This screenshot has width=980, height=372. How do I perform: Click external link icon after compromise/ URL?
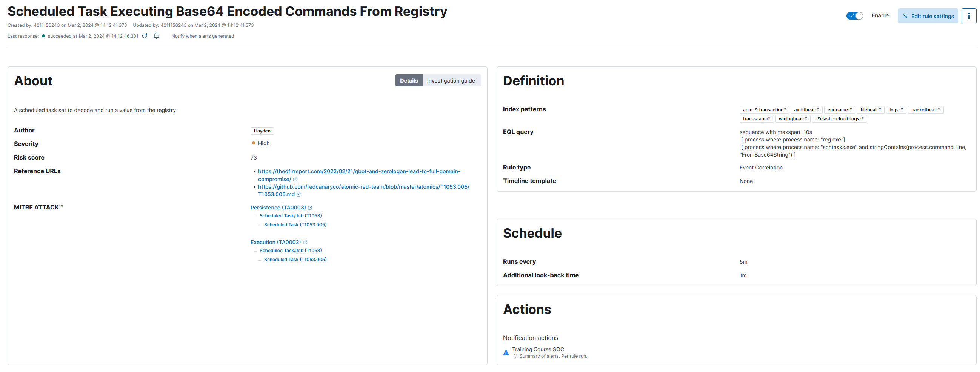coord(295,180)
